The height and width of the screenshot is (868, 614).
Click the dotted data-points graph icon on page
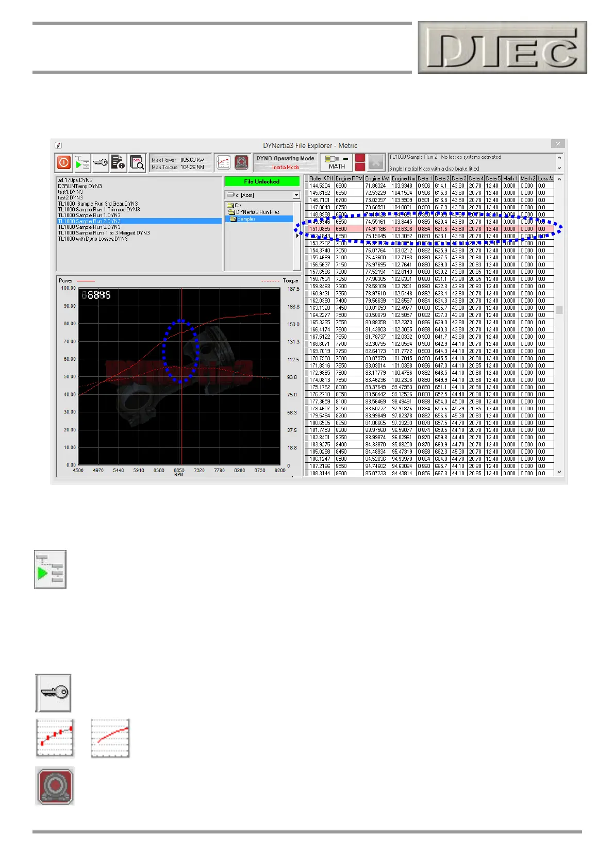[x=55, y=738]
